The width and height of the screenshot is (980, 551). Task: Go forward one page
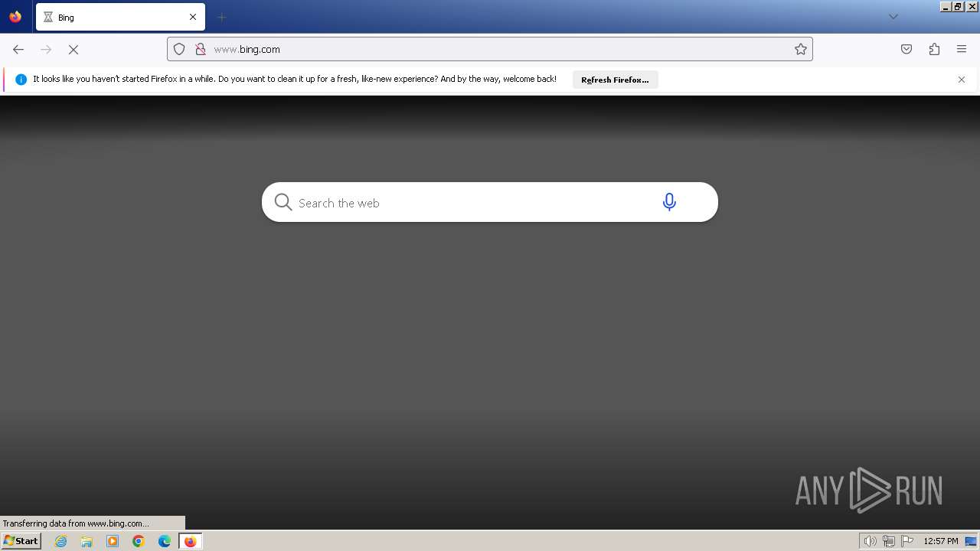coord(46,49)
